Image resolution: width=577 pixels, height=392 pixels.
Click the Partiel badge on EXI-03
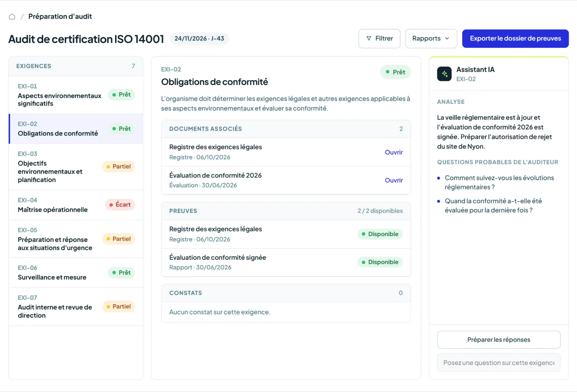(119, 167)
